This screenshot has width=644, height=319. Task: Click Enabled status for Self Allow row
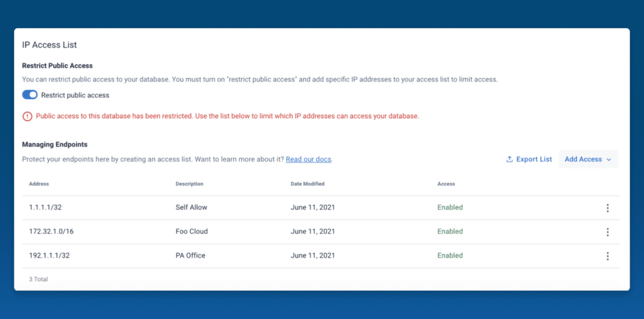450,207
